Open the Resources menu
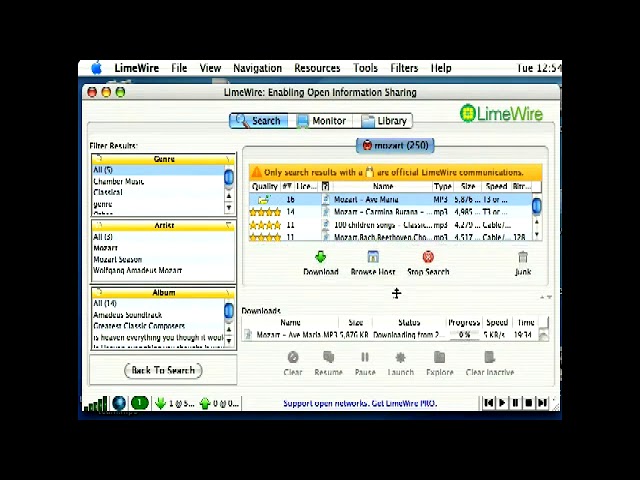Screen dimensions: 640x480 point(317,68)
